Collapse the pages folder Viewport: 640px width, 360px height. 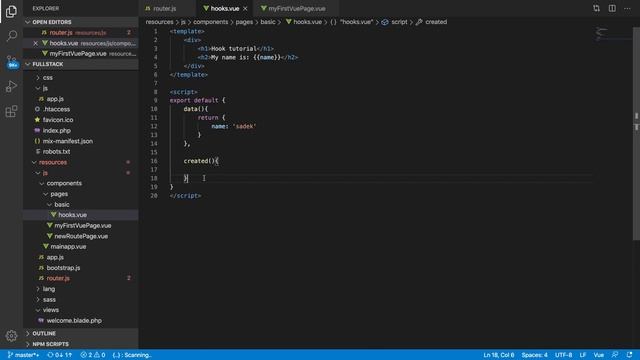pyautogui.click(x=59, y=194)
